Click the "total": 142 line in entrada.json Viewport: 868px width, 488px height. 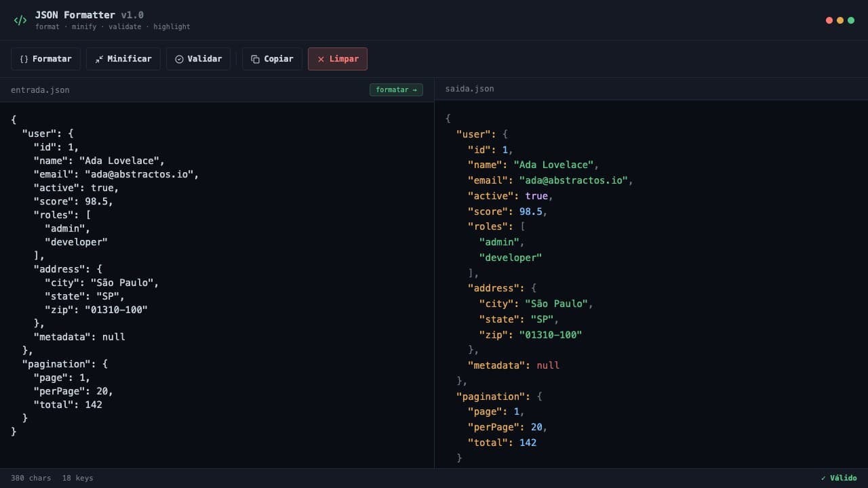[x=68, y=405]
